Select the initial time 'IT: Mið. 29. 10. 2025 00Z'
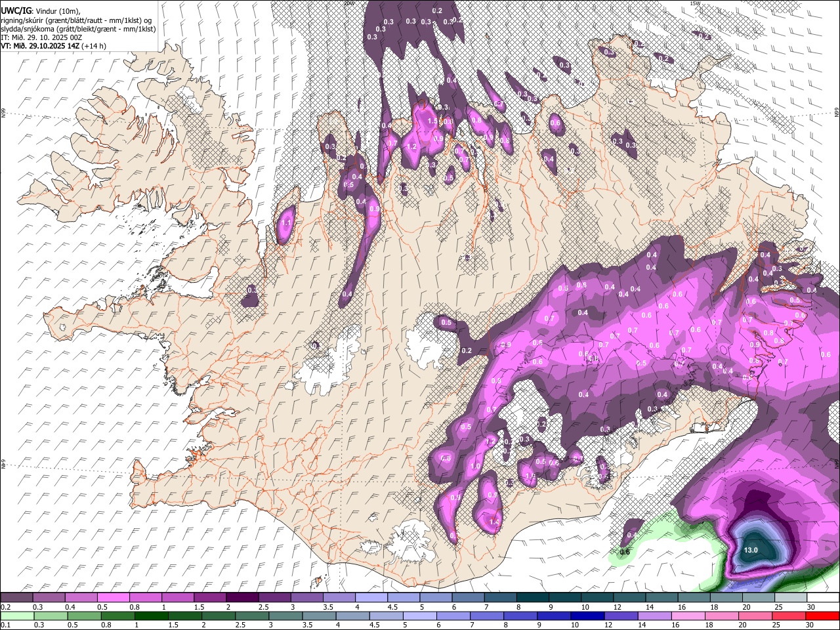840x630 pixels. tap(41, 37)
